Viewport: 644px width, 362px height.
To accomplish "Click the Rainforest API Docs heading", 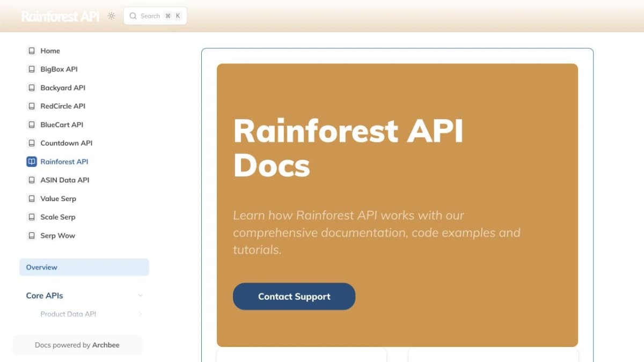I will pos(348,147).
